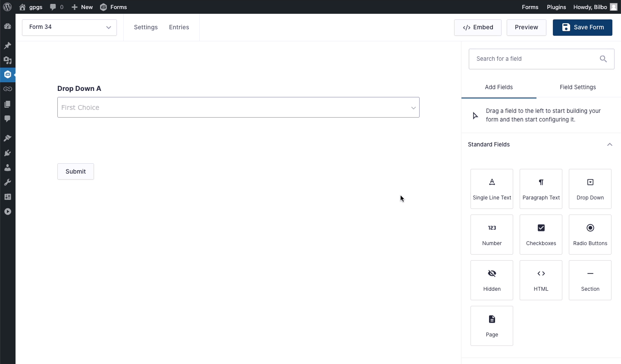Open Comments sidebar icon
The height and width of the screenshot is (364, 621).
pyautogui.click(x=7, y=119)
